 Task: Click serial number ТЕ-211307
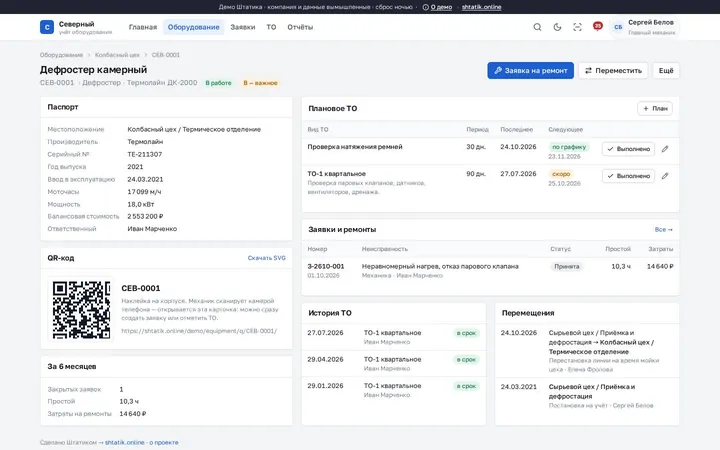click(145, 154)
